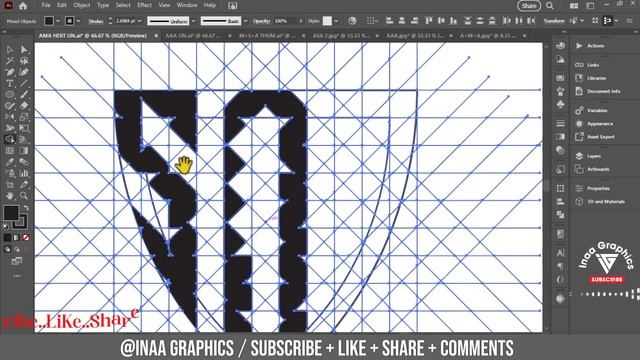Open the search magnifier in title bar

click(550, 6)
